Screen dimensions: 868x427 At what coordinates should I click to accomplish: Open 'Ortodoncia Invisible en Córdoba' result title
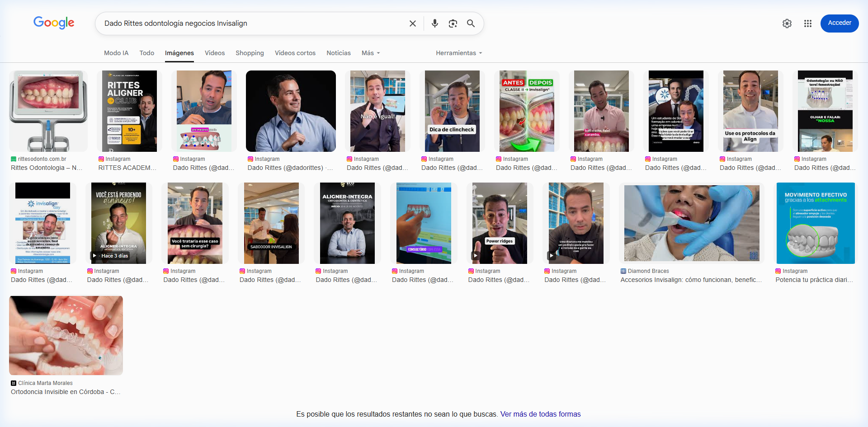(66, 392)
